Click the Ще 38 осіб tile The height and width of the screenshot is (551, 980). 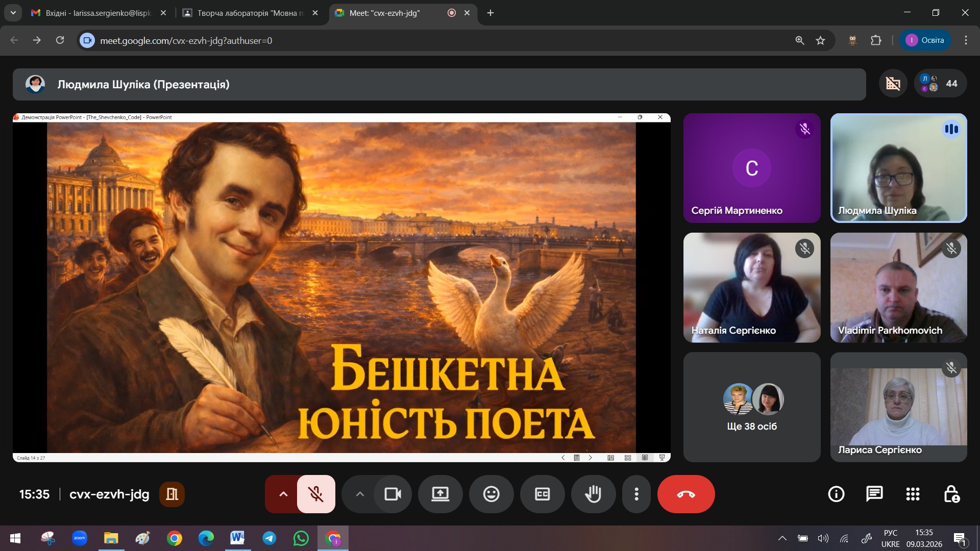click(752, 407)
